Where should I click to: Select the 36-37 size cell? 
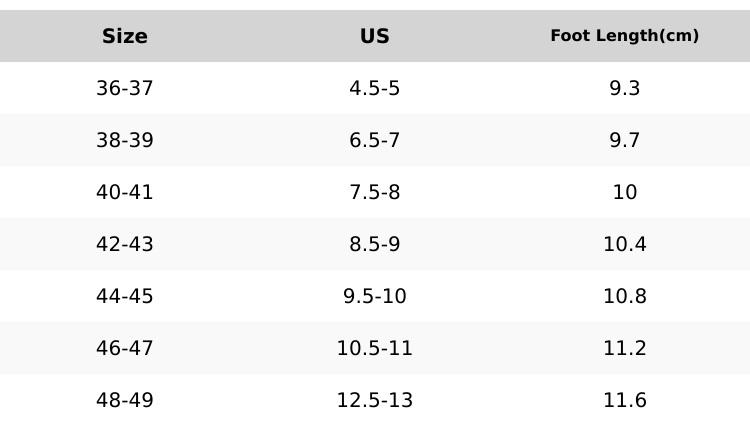[125, 88]
